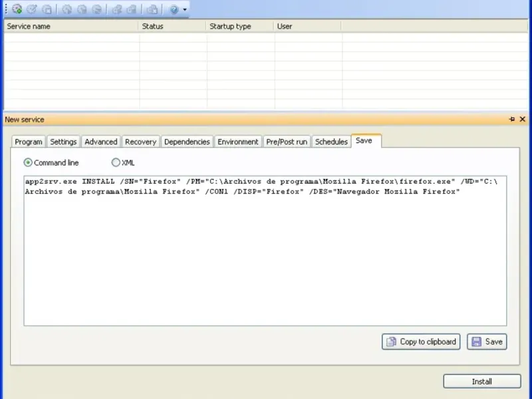Viewport: 532px width, 399px height.
Task: Click the Install button
Action: tap(481, 381)
